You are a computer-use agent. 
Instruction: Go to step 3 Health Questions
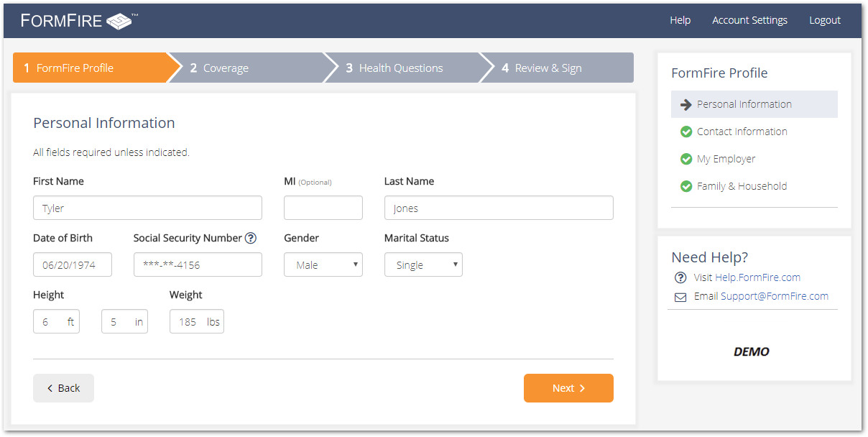click(x=403, y=68)
